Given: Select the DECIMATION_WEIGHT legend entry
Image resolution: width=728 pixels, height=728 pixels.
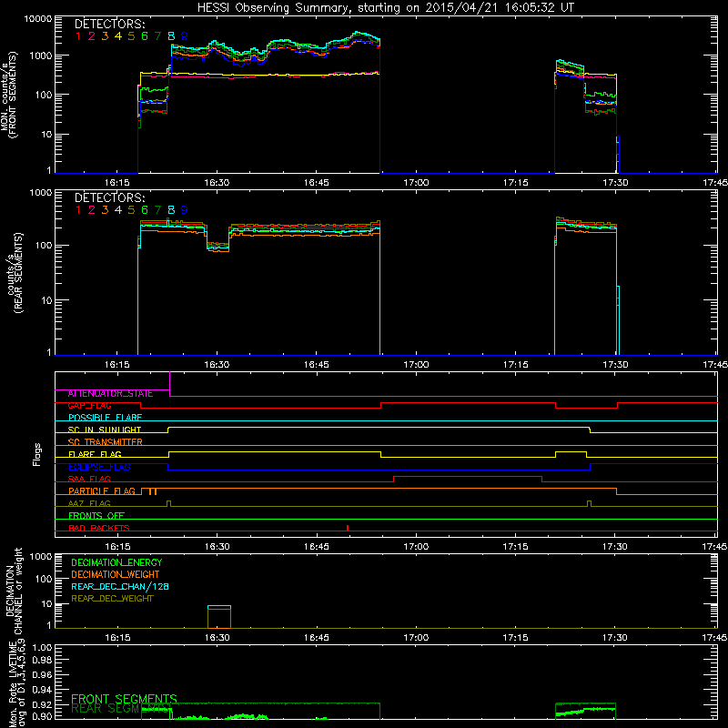Looking at the screenshot, I should [116, 575].
